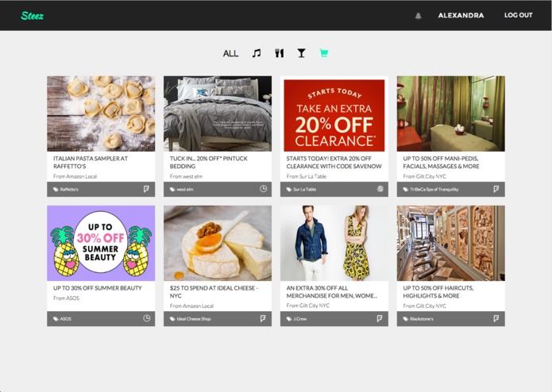Click 'From Amazon Local' under pasta sampler
This screenshot has height=392, width=552.
click(75, 176)
